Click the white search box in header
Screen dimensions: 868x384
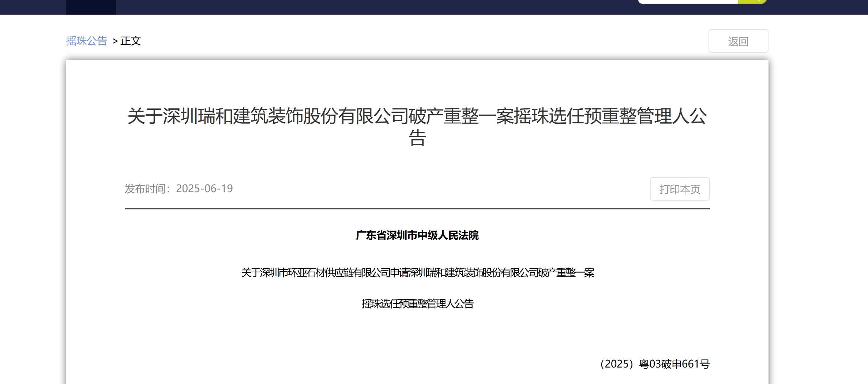tap(688, 1)
